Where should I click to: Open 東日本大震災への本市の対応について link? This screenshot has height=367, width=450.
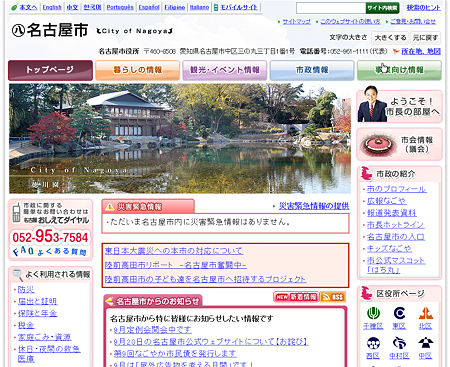(174, 251)
